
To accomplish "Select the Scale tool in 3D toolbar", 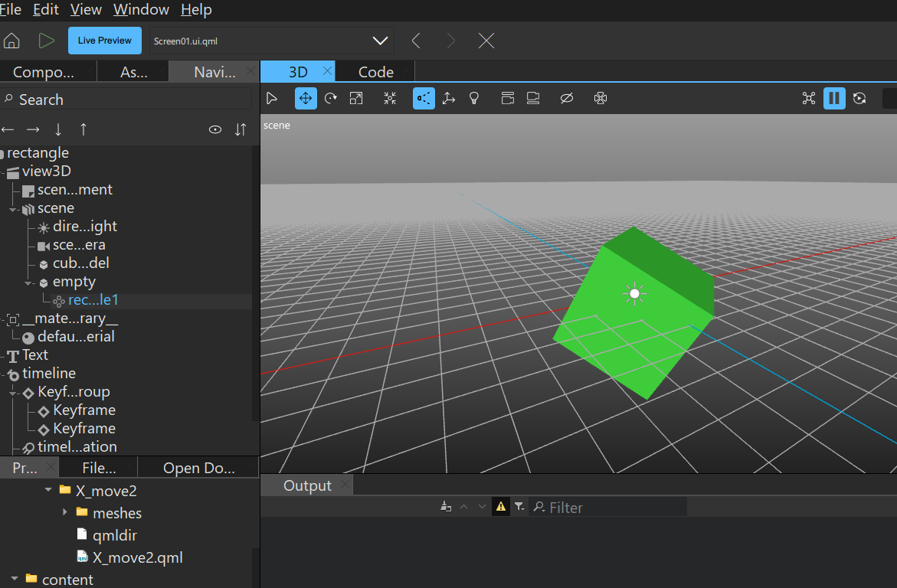I will click(x=356, y=98).
